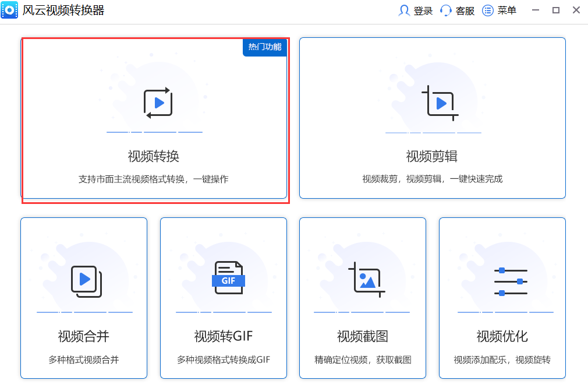Open the 菜单 menu
Screen dimensions: 588x391
(x=499, y=10)
